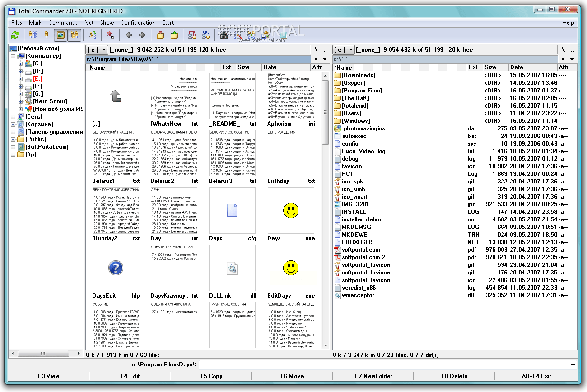Expand the [Сеть] tree node
Viewport: 587px width, 392px height.
13,117
